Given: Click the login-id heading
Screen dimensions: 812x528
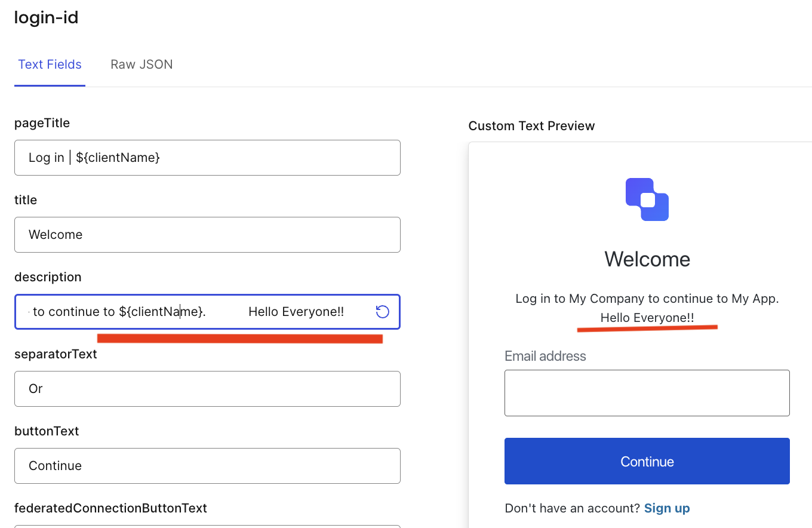Looking at the screenshot, I should click(47, 17).
